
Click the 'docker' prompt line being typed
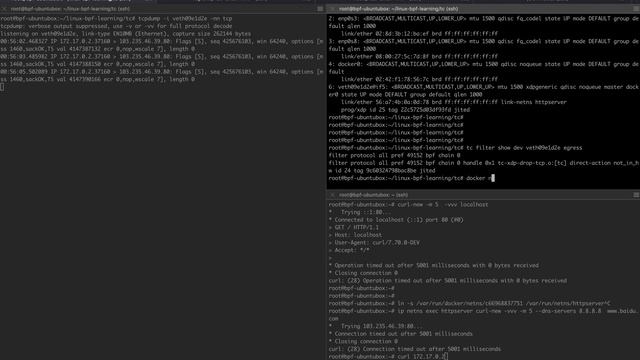pos(411,178)
